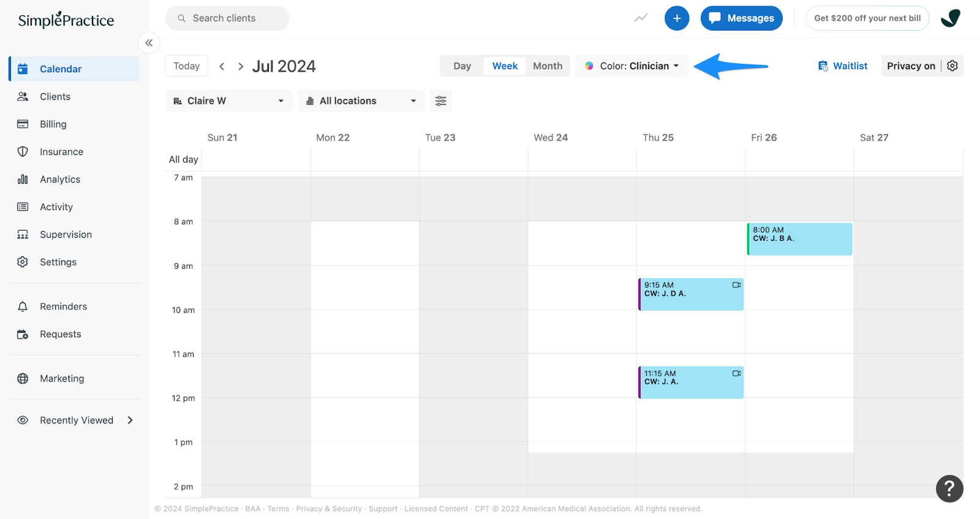The height and width of the screenshot is (519, 980).
Task: Click the video icon on the 11:15 AM appointment
Action: 736,373
